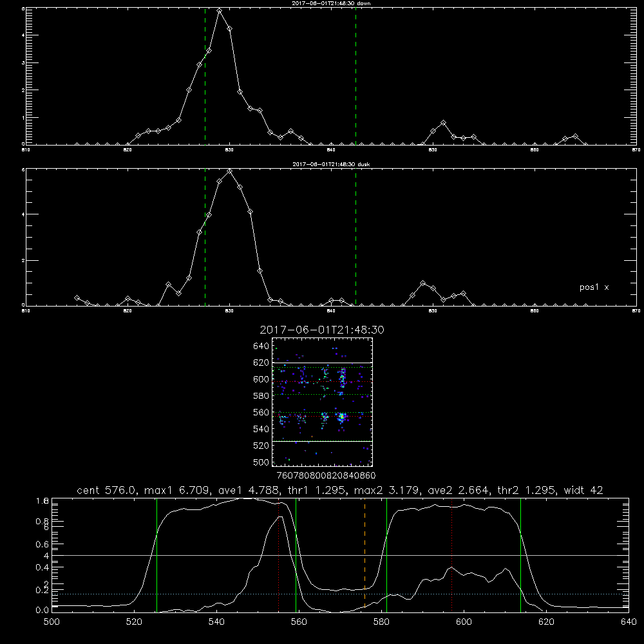Screen dimensions: 644x644
Task: Click the '540' label on the image y-axis
Action: [261, 429]
